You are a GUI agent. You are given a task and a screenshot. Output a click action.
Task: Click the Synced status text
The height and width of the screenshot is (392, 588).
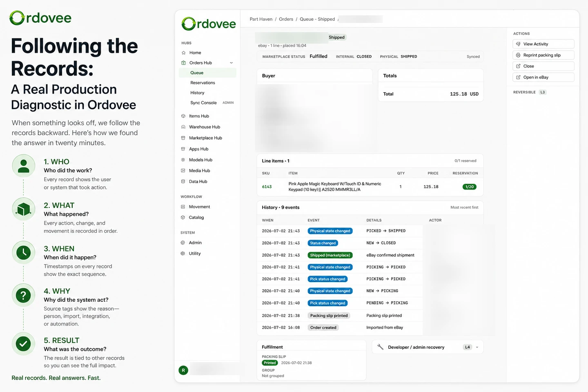(x=473, y=57)
